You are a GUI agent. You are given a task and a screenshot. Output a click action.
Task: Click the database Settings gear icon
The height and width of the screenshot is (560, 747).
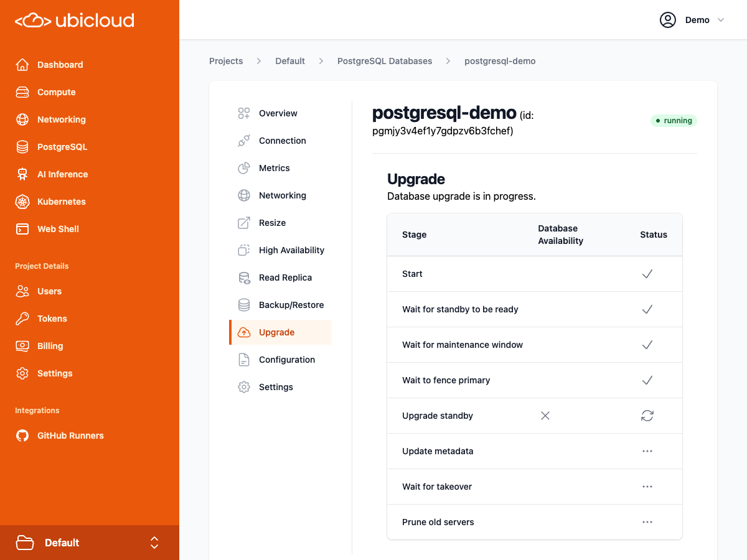244,387
